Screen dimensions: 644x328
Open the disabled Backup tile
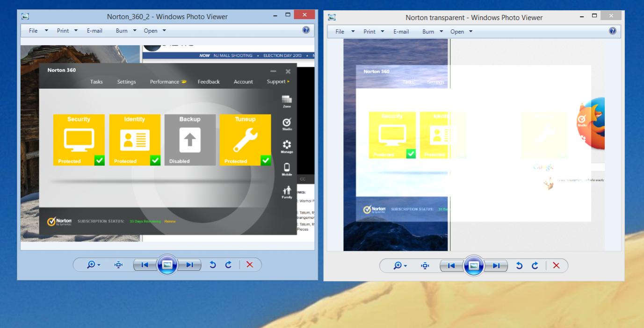click(x=190, y=140)
